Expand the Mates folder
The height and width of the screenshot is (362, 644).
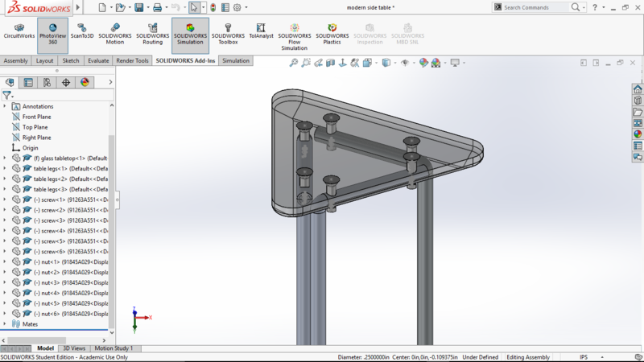click(x=5, y=324)
